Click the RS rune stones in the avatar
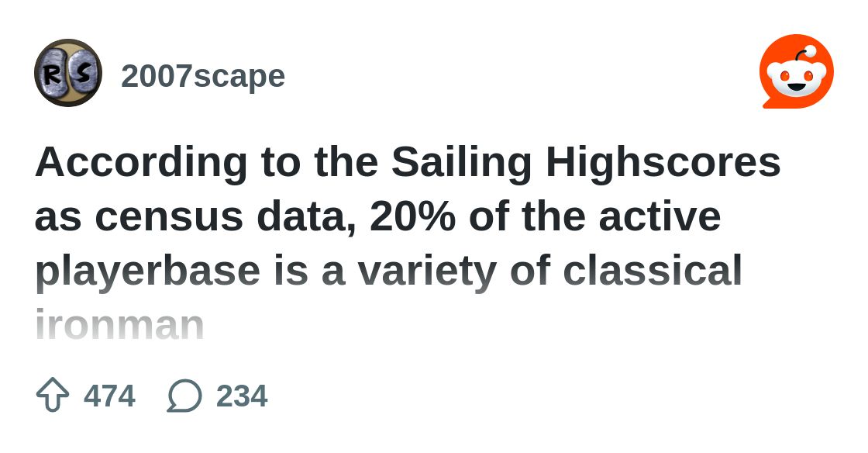This screenshot has height=453, width=868. [x=68, y=73]
